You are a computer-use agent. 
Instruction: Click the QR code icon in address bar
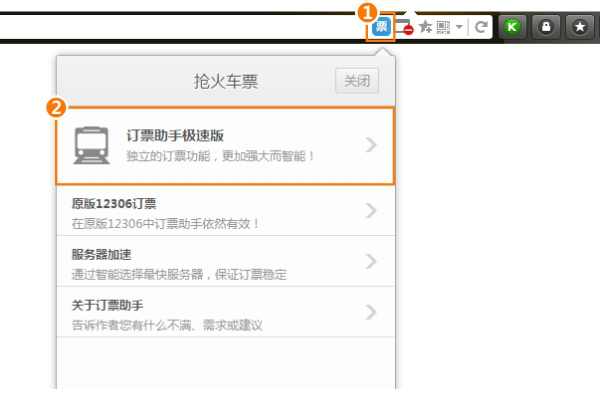pyautogui.click(x=443, y=27)
